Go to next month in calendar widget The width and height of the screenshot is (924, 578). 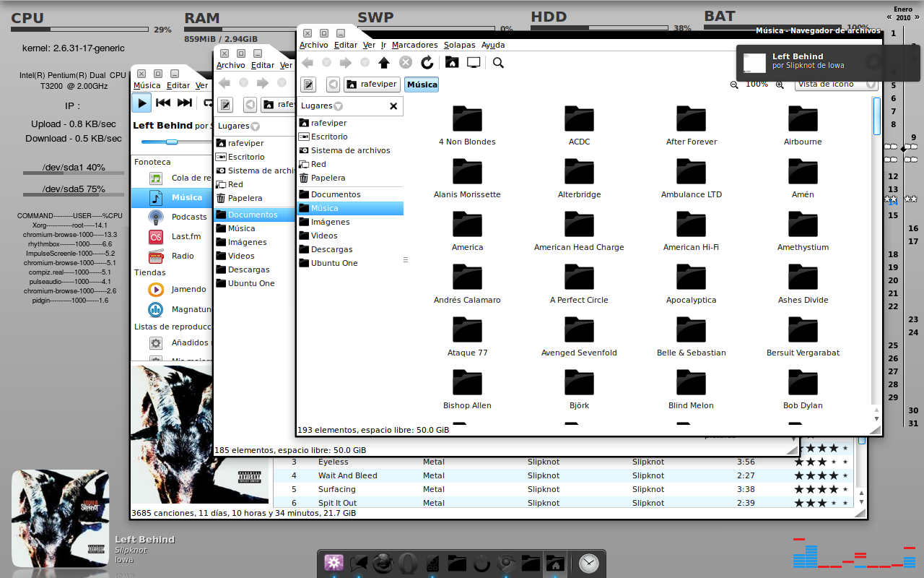pyautogui.click(x=916, y=17)
